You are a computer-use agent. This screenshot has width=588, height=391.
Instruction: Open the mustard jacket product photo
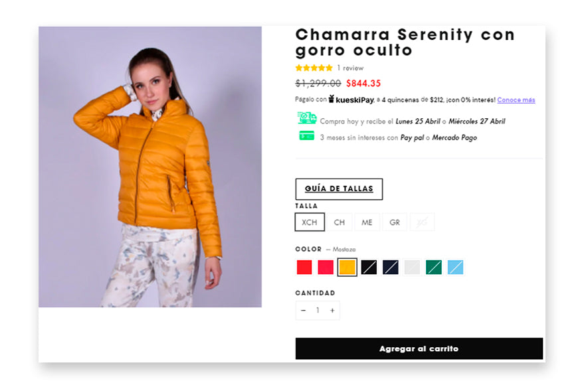tap(150, 167)
